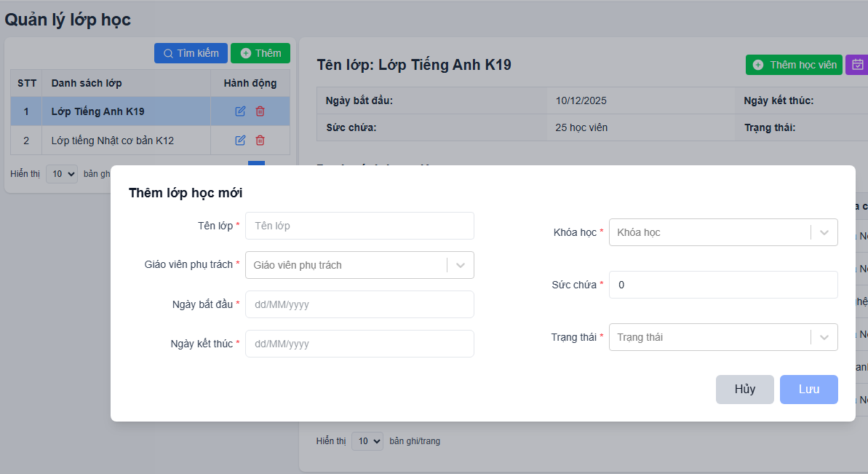Click edit icon for Lớp Tiếng Anh K19

click(x=240, y=111)
